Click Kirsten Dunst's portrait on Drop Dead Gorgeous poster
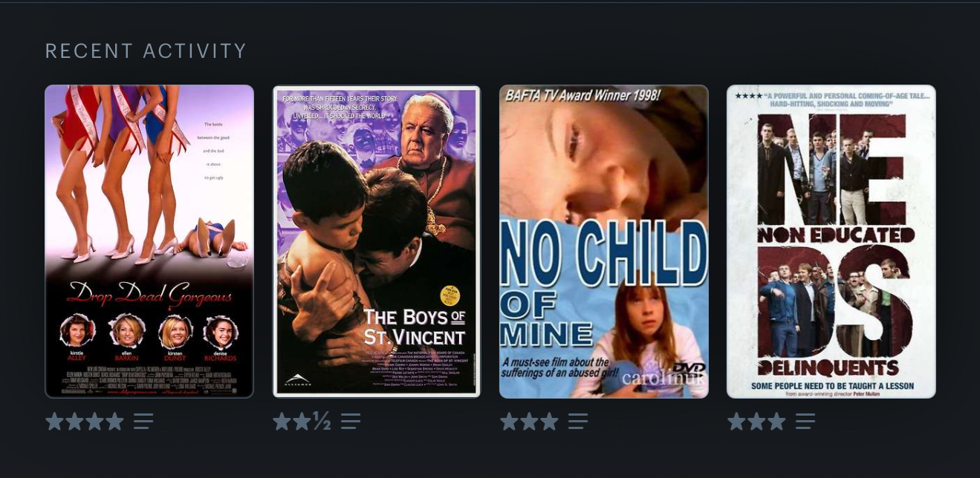Viewport: 980px width, 478px height. tap(175, 331)
